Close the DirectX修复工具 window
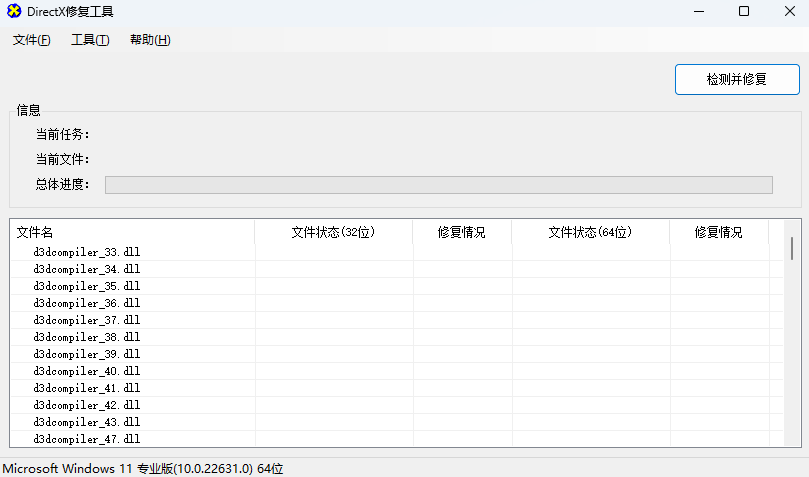This screenshot has height=477, width=809. 788,12
